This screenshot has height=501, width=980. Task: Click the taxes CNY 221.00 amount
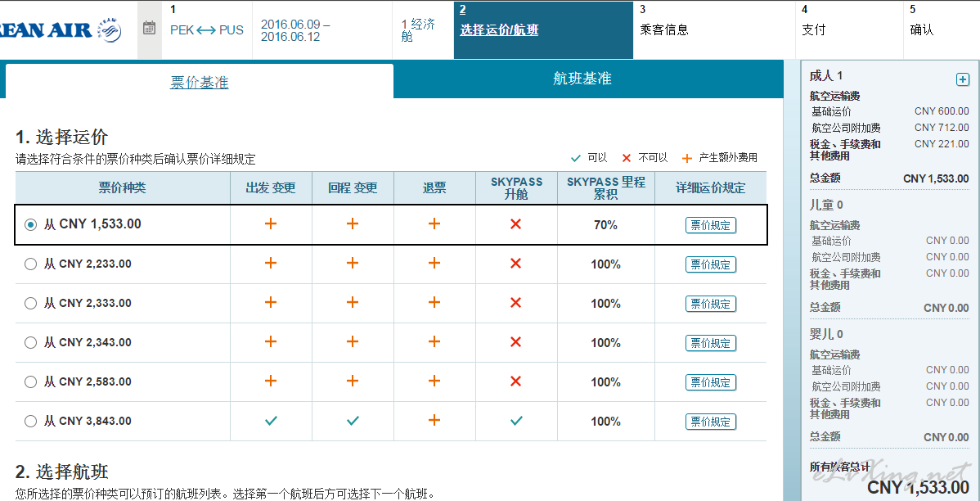[x=942, y=144]
